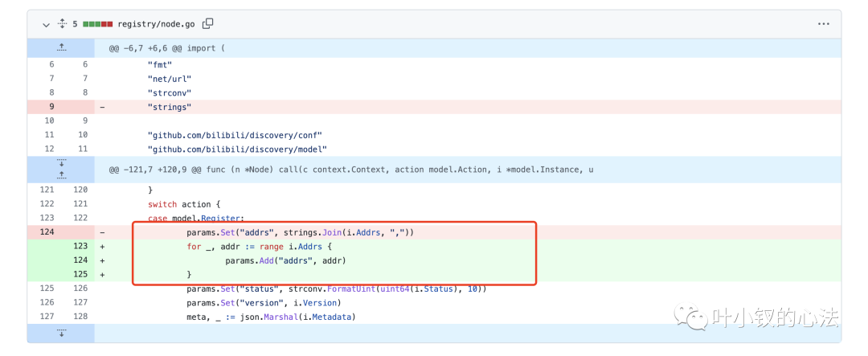Select the params.Set("status") code line

point(337,289)
